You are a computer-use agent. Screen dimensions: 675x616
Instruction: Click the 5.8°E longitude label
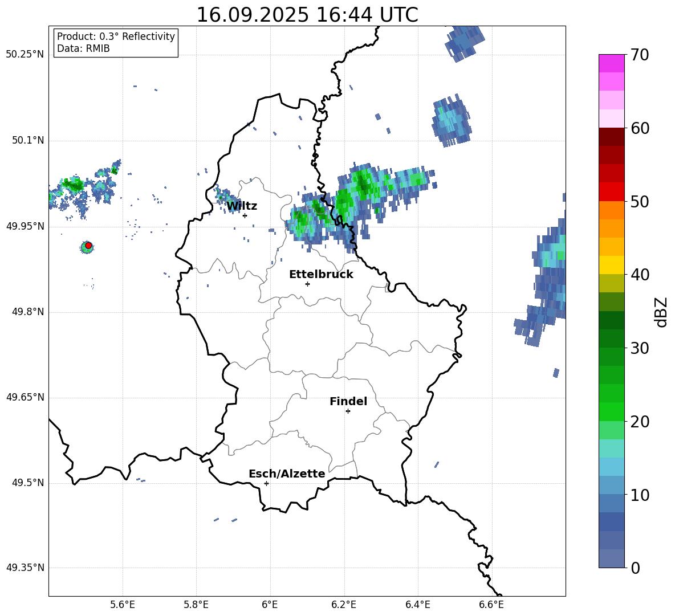[x=196, y=605]
